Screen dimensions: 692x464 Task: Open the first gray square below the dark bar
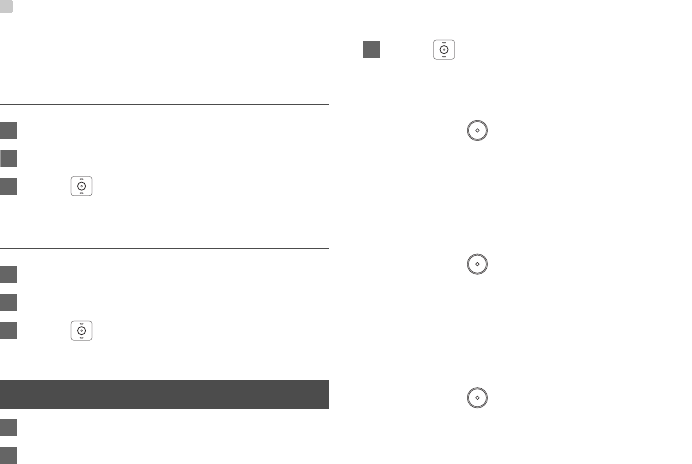coord(8,427)
